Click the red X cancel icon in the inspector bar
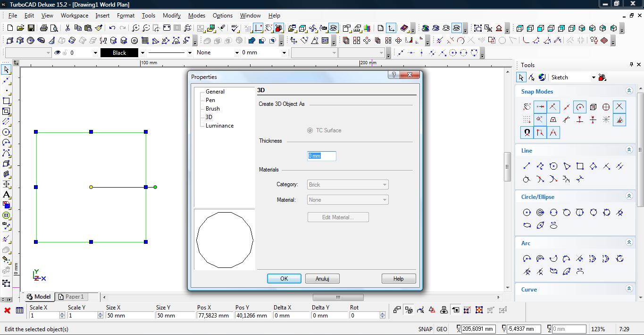 (7, 310)
